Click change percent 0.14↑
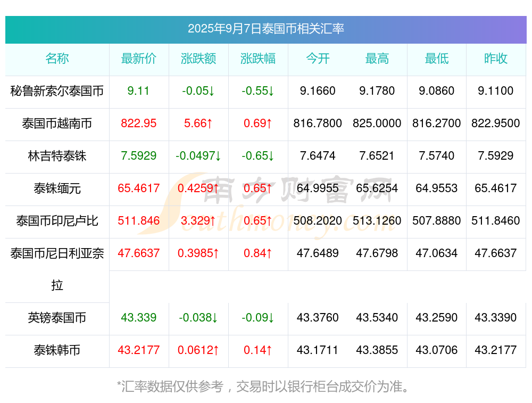Viewport: 532px width, 403px height. coord(258,350)
